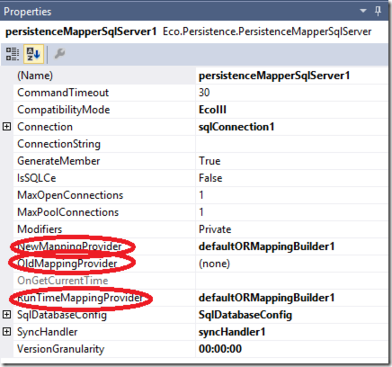Image resolution: width=392 pixels, height=367 pixels.
Task: Select the GenerateMember property
Action: [x=58, y=161]
